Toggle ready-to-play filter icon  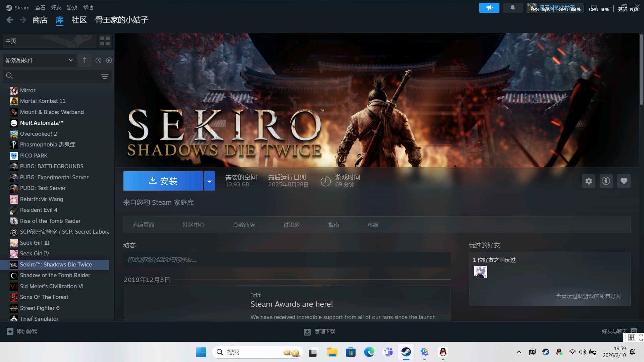click(109, 60)
